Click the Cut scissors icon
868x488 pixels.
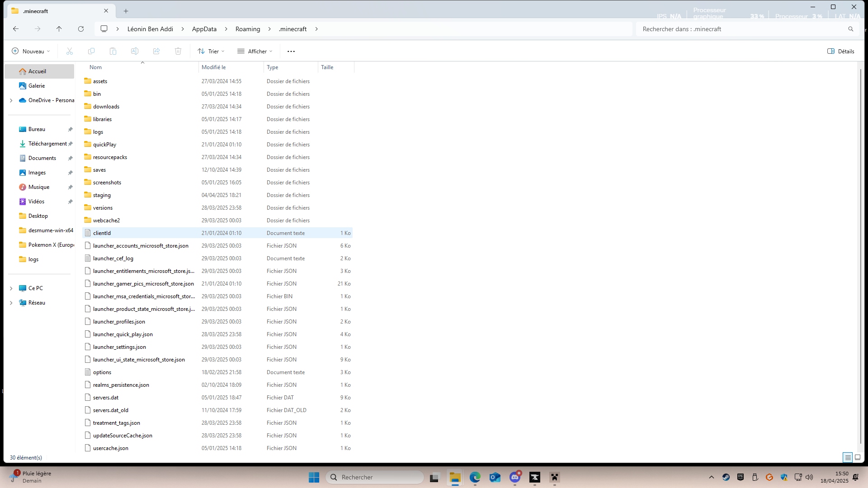click(70, 52)
